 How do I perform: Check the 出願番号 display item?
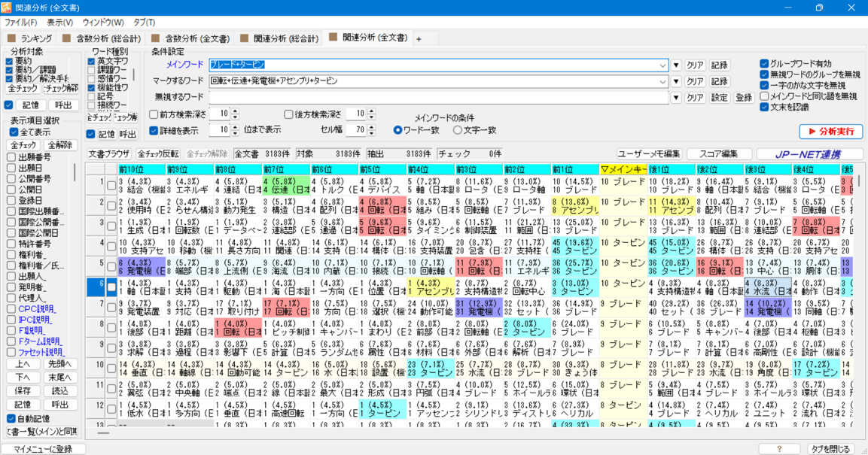pos(11,157)
